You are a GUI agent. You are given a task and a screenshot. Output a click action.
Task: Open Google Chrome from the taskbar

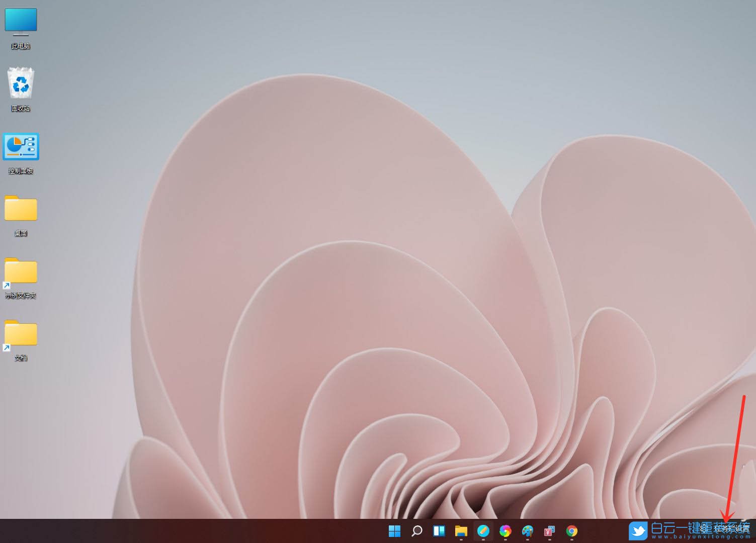click(571, 531)
